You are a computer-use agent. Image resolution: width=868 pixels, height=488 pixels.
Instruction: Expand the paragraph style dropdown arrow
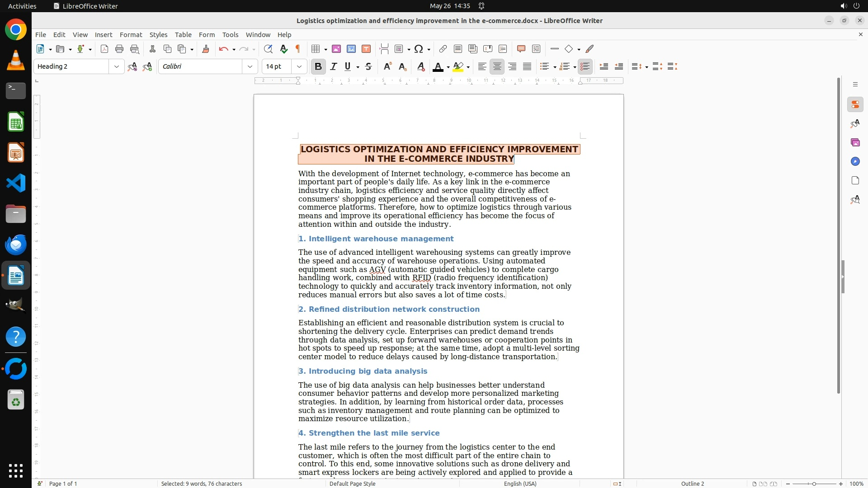click(117, 66)
